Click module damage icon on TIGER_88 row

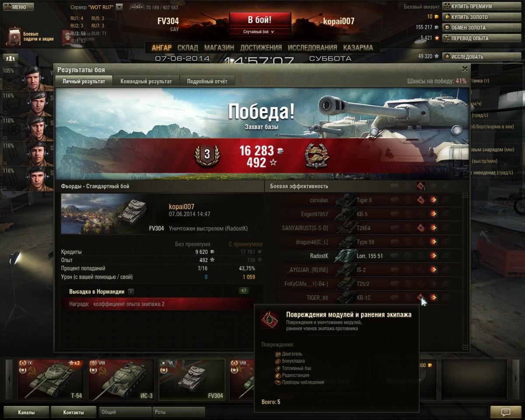[420, 297]
